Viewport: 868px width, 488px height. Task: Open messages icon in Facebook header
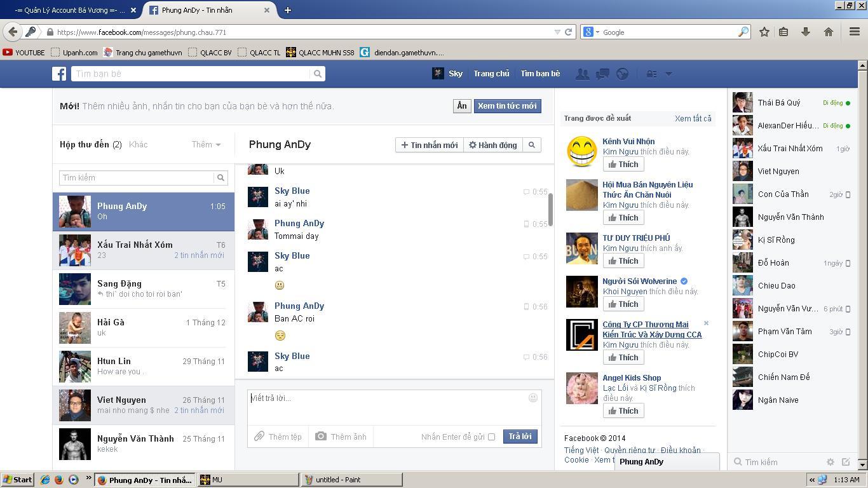click(602, 74)
